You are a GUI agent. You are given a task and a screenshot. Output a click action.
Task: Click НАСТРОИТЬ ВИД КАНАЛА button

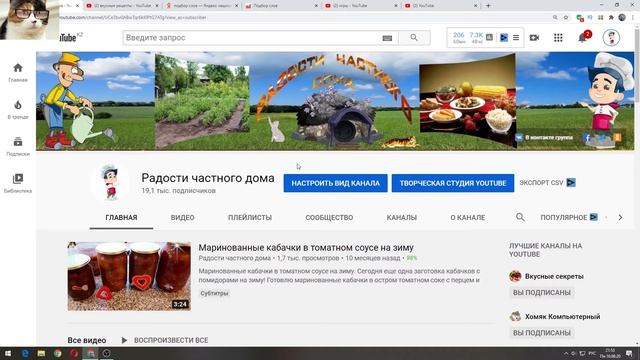click(336, 183)
